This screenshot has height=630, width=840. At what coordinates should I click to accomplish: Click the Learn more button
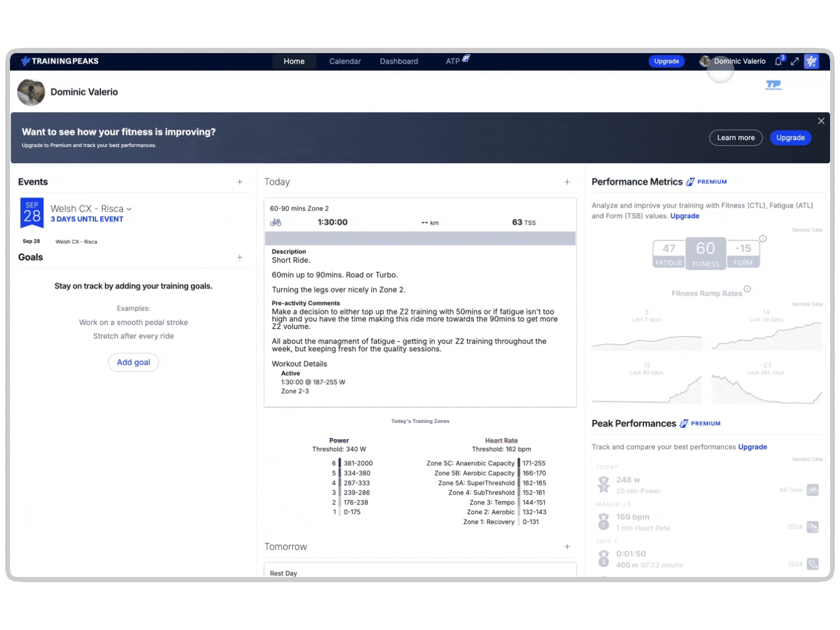[736, 138]
